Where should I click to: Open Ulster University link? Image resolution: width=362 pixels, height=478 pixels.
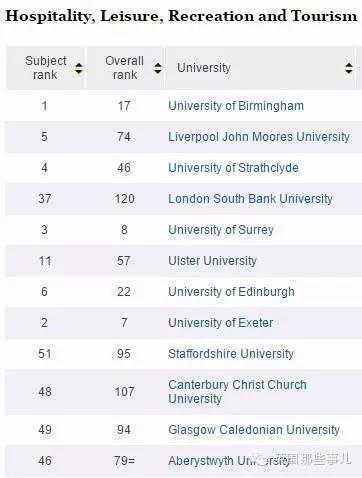click(212, 261)
